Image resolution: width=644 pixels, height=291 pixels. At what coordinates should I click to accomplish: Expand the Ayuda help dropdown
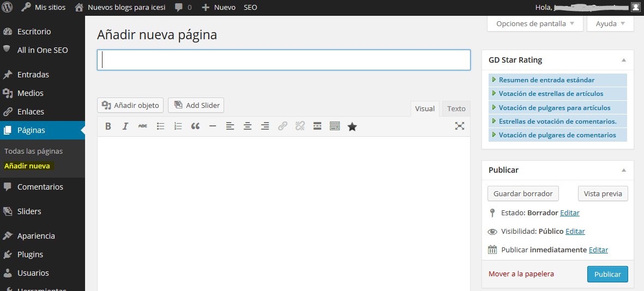click(610, 24)
